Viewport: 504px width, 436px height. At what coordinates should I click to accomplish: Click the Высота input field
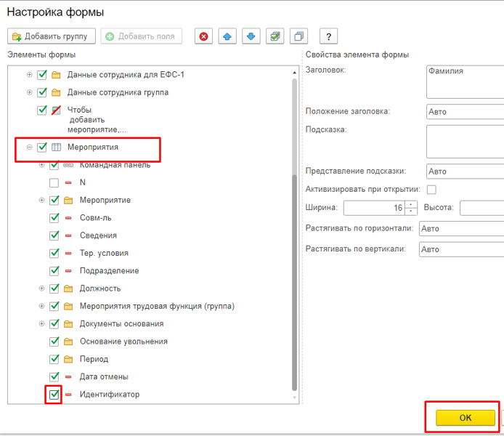click(x=481, y=208)
